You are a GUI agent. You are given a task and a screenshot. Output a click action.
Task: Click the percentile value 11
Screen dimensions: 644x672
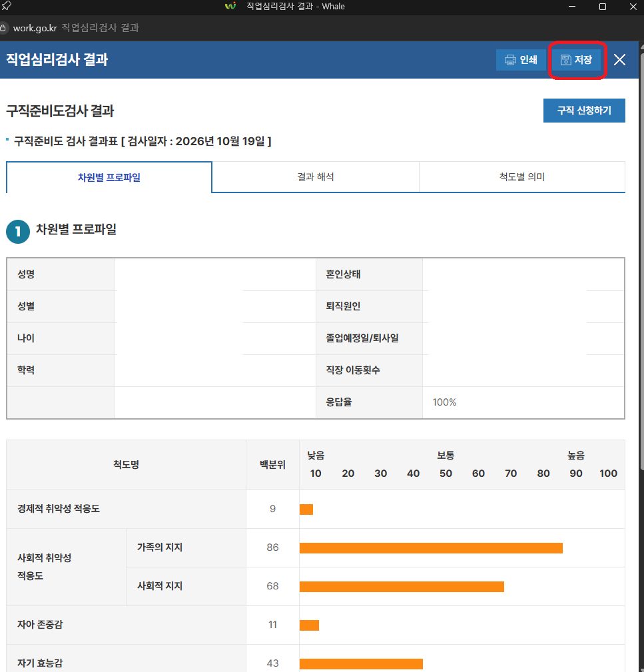coord(272,625)
